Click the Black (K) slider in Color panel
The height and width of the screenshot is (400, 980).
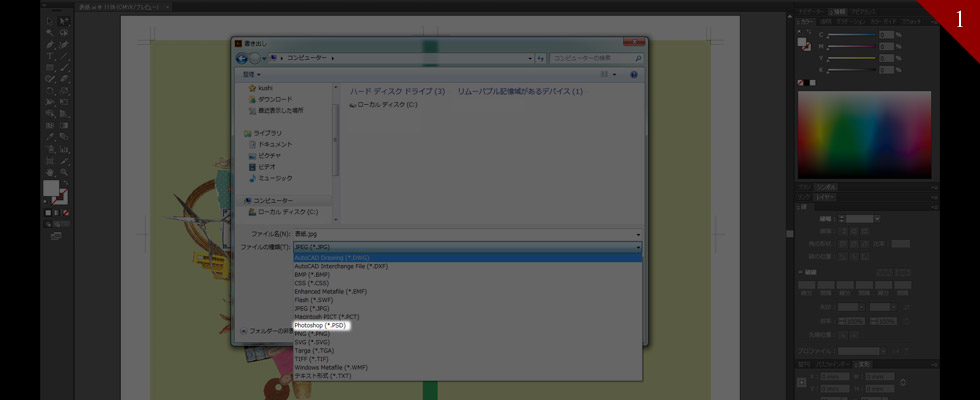(x=851, y=69)
